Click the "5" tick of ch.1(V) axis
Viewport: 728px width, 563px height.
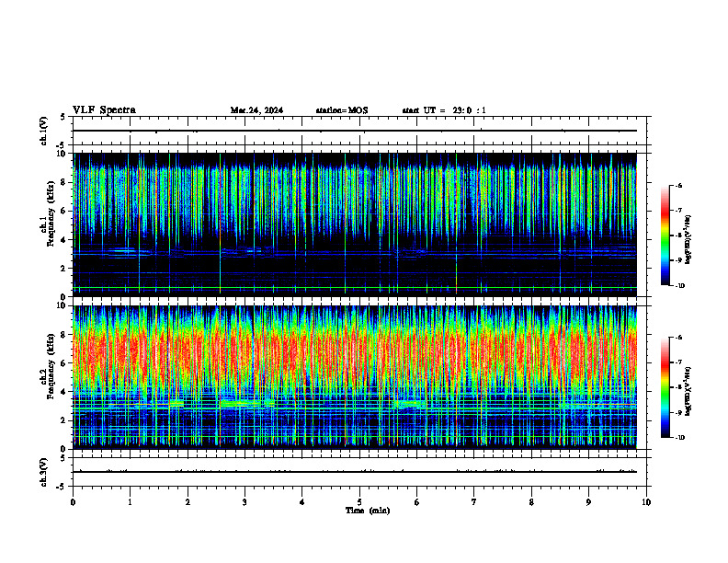[64, 117]
